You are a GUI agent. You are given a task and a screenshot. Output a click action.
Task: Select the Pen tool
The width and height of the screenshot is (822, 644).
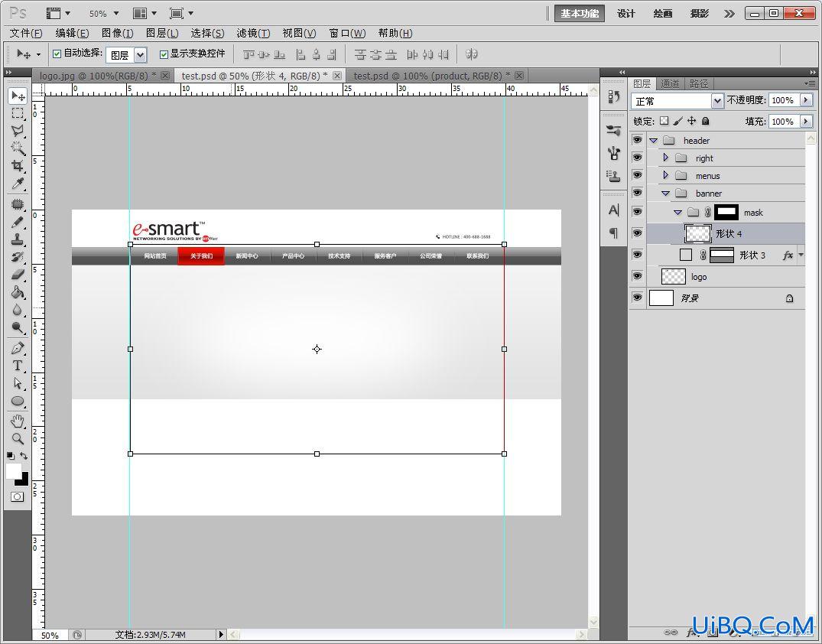18,348
